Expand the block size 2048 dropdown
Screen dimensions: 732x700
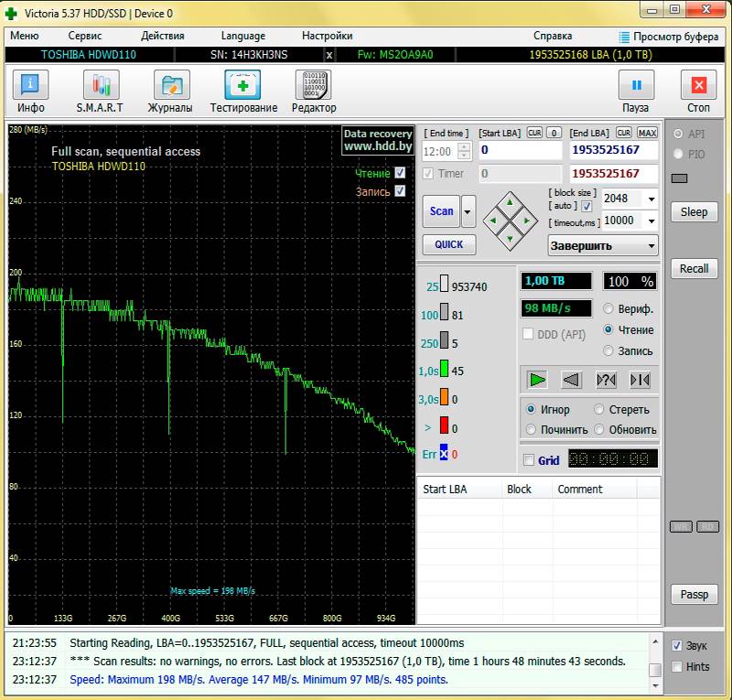(x=651, y=199)
